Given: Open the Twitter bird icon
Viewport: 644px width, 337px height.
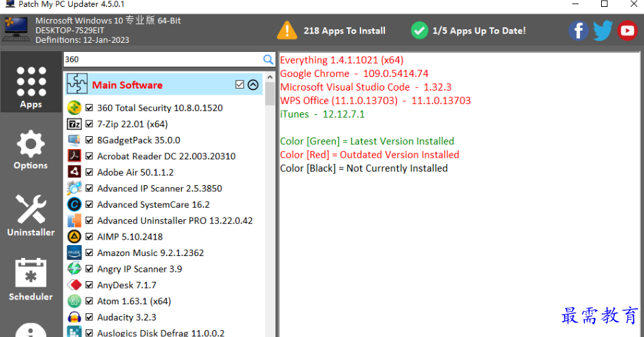Looking at the screenshot, I should click(603, 31).
